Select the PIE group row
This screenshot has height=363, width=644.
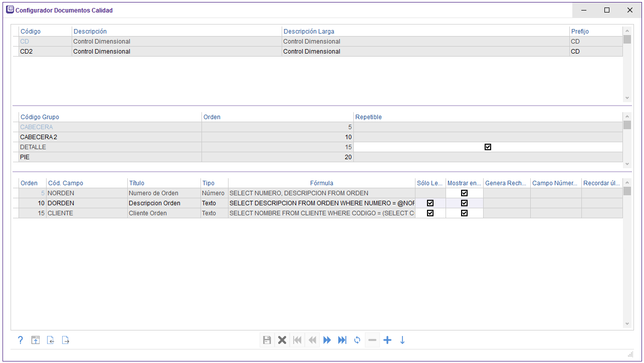[x=110, y=157]
